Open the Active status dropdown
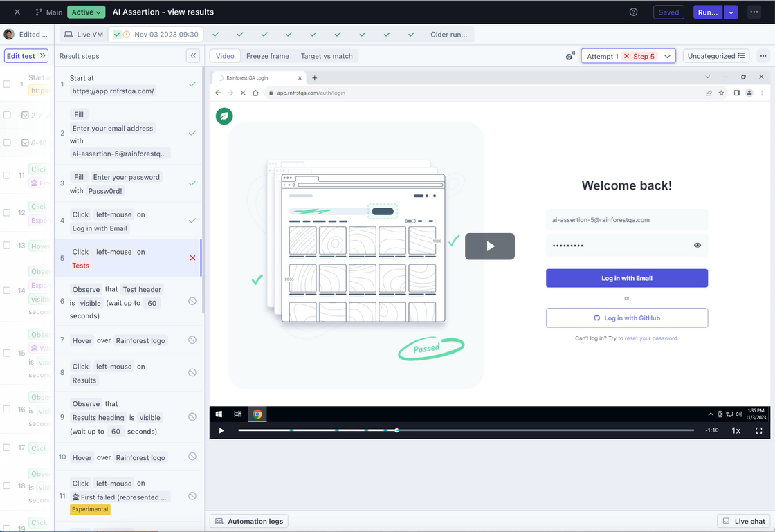775x532 pixels. (86, 12)
